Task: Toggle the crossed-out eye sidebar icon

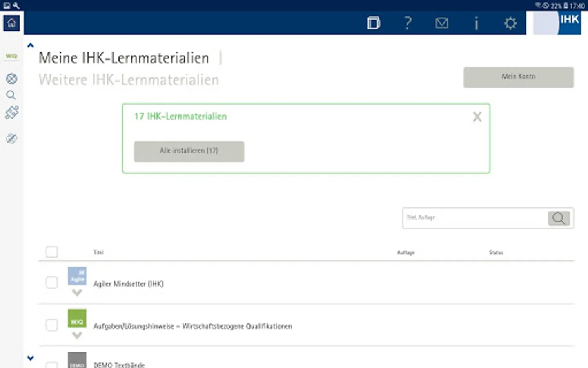Action: [x=11, y=139]
